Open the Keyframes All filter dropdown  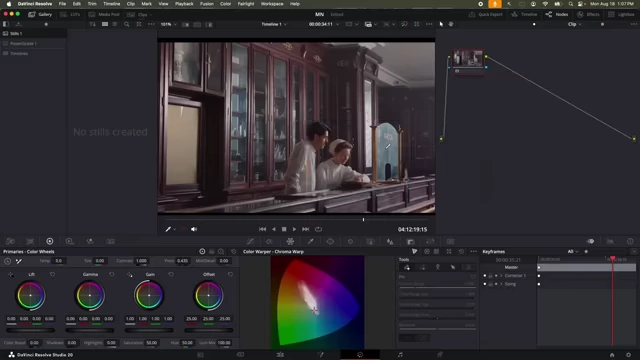pyautogui.click(x=573, y=251)
